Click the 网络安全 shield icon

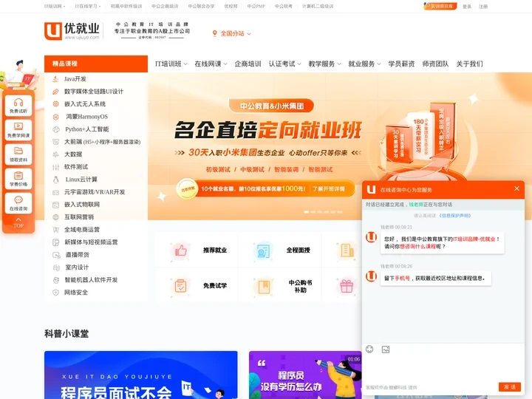(x=55, y=293)
